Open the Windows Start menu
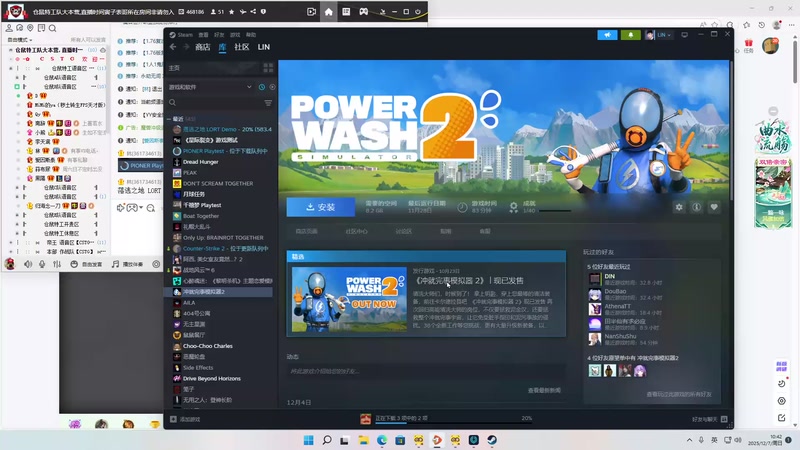This screenshot has width=800, height=450. point(309,440)
